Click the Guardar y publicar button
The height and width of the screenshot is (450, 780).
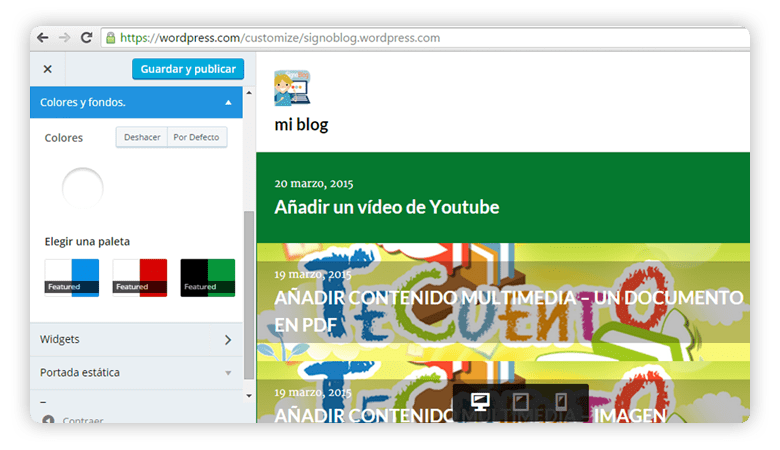pos(188,69)
